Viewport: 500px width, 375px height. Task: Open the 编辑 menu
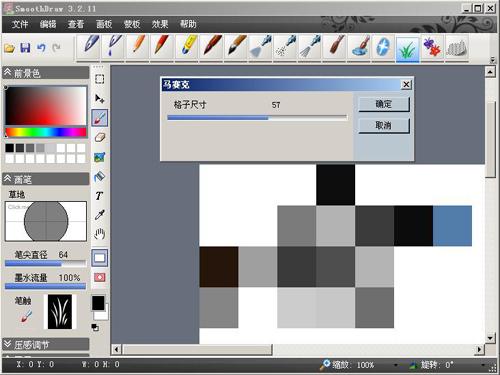coord(48,24)
